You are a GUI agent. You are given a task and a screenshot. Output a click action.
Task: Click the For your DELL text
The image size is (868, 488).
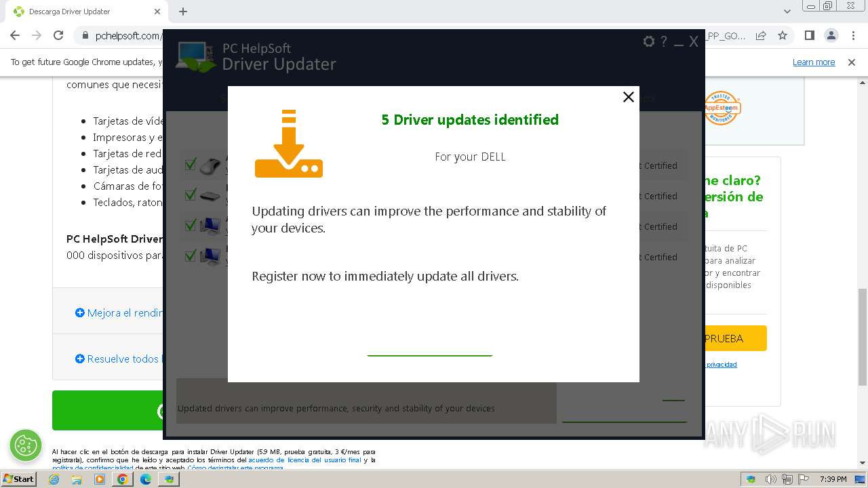coord(470,157)
